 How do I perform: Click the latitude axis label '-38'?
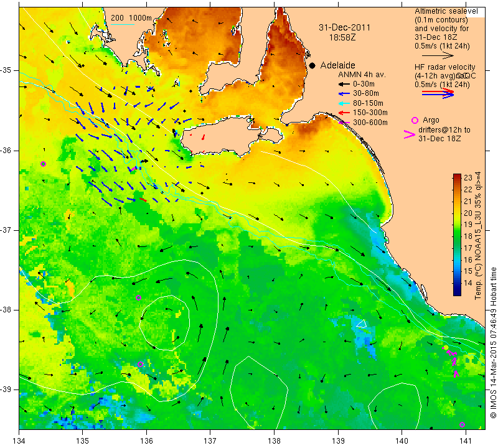tap(6, 310)
